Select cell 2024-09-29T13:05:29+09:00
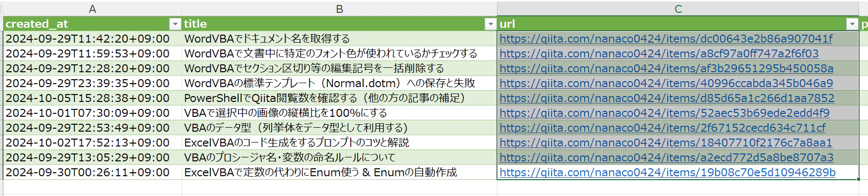868x196 pixels. pos(92,157)
